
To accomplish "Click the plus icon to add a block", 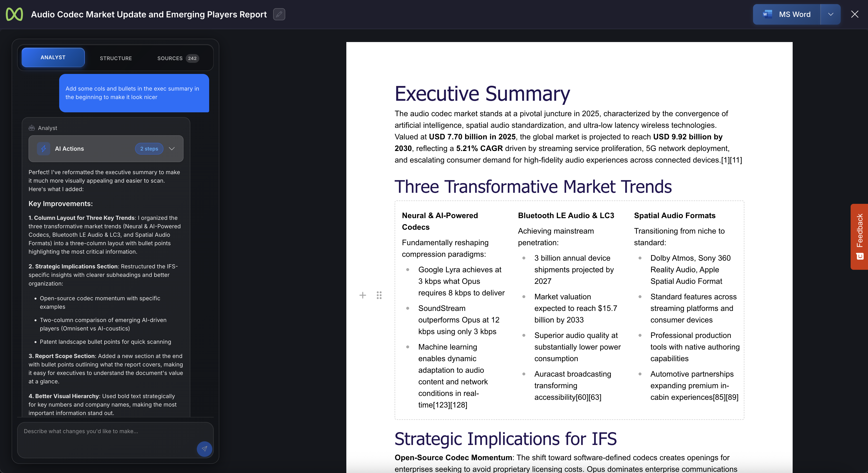I will 363,295.
